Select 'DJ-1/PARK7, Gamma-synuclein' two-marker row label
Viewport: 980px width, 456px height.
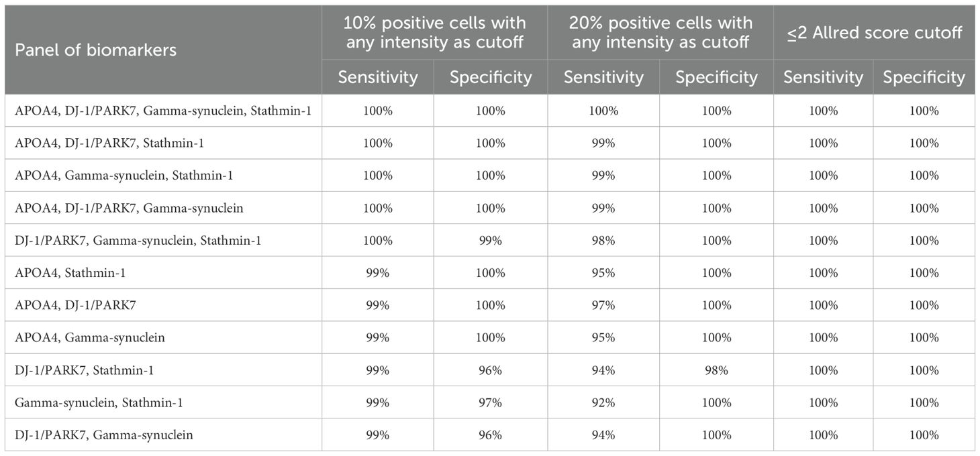tap(103, 435)
